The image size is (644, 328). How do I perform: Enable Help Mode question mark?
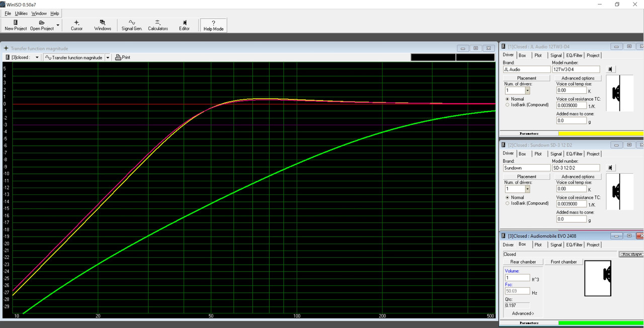coord(213,23)
